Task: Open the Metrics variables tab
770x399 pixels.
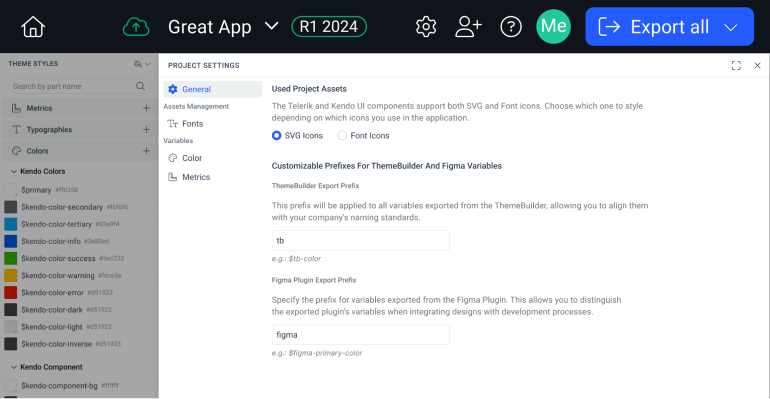Action: point(213,177)
